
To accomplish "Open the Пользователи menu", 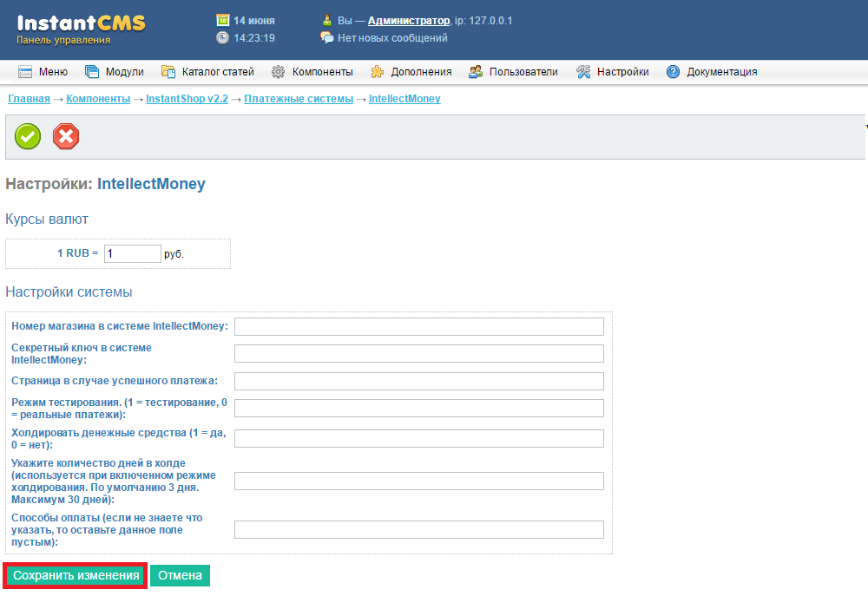I will pyautogui.click(x=513, y=72).
